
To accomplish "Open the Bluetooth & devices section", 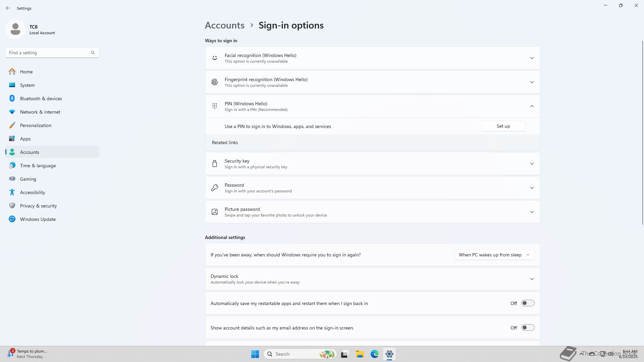I will [x=41, y=99].
